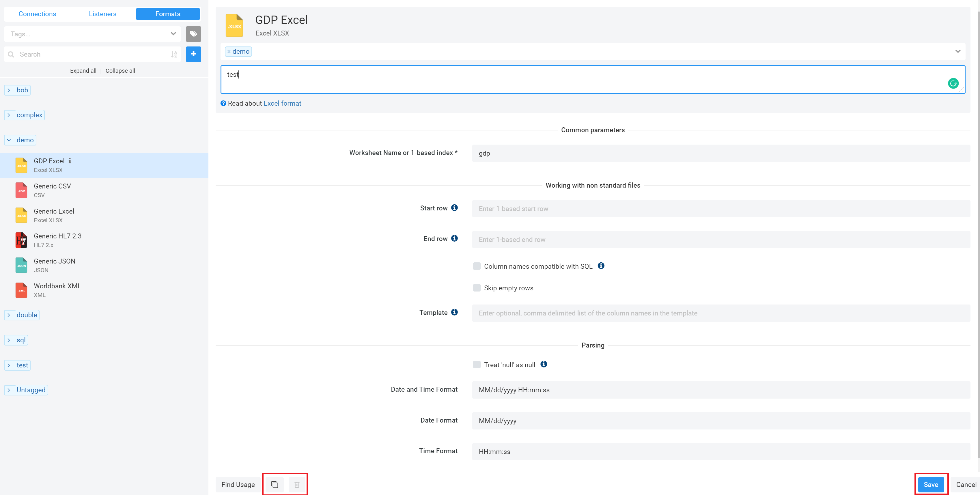Toggle the alphabetical sort icon in search
This screenshot has height=495, width=980.
174,54
